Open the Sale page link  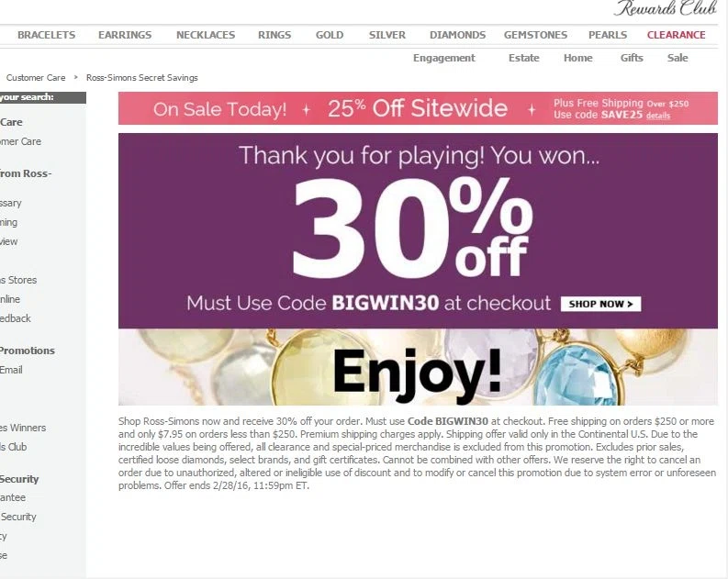tap(678, 58)
